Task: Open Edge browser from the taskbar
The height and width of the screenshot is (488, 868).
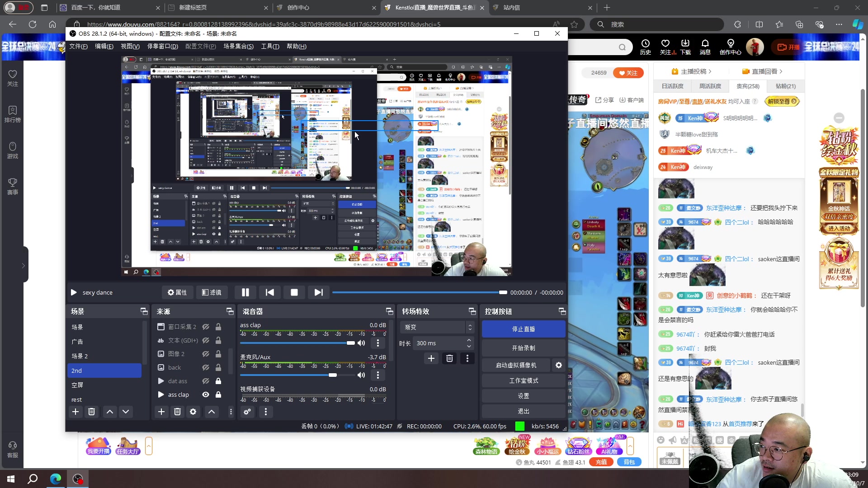Action: tap(56, 479)
